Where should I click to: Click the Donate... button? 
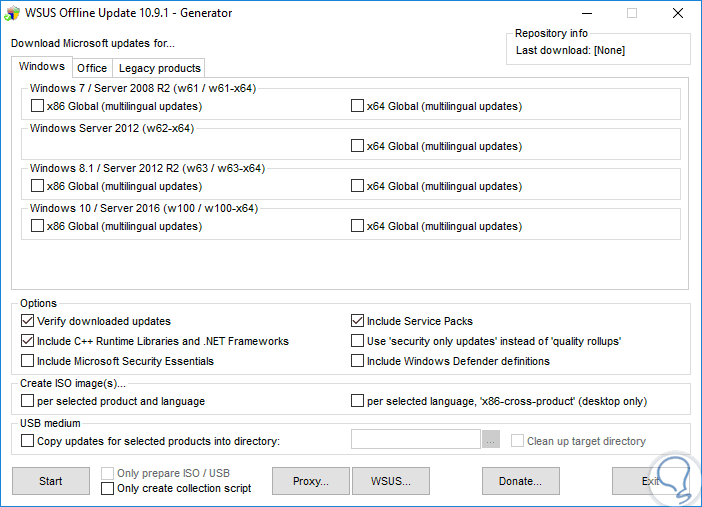pyautogui.click(x=520, y=481)
